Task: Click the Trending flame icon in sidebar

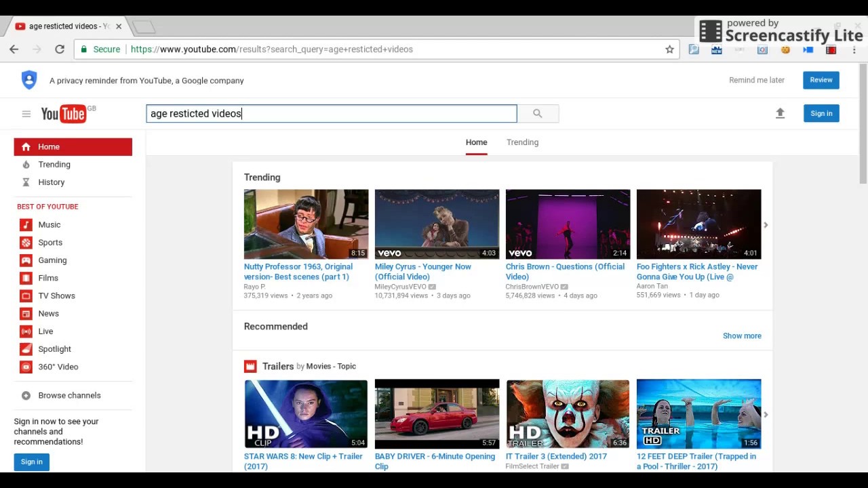Action: tap(26, 165)
